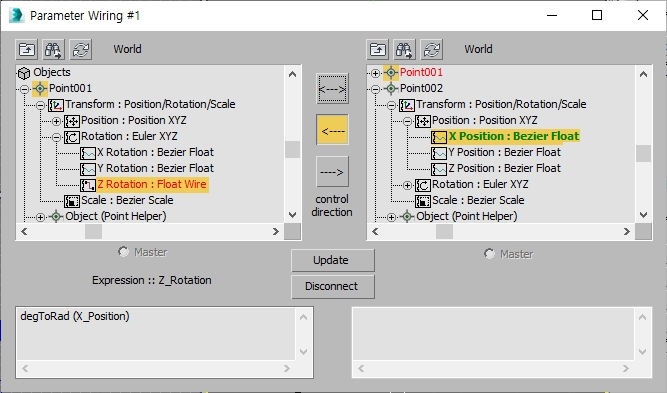
Task: Collapse Point002 node in right tree
Action: click(x=375, y=89)
